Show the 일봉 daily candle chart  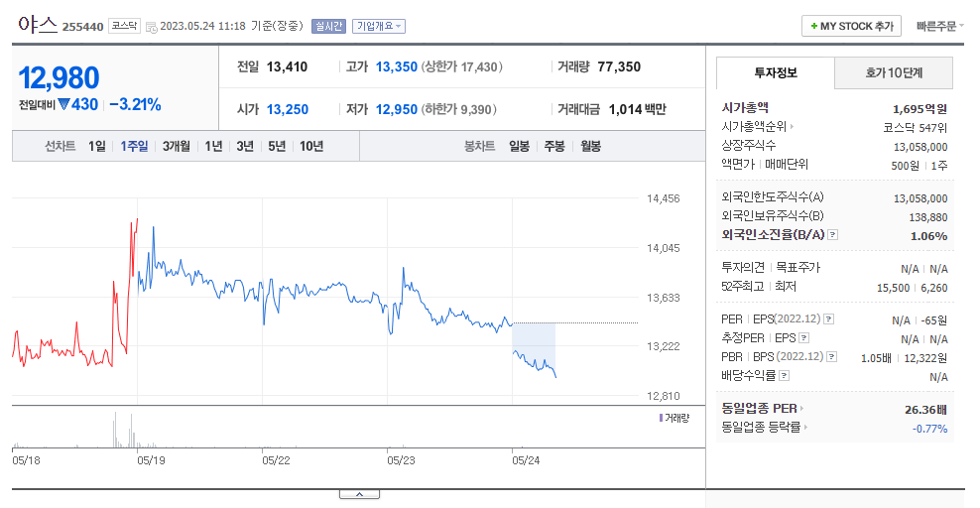point(519,146)
